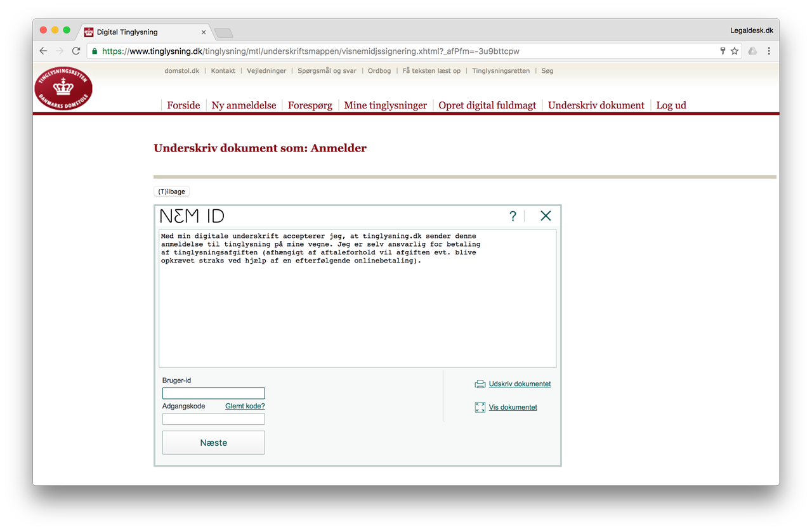The image size is (812, 532).
Task: Click the Tinglysningsretten crown logo
Action: pos(63,89)
